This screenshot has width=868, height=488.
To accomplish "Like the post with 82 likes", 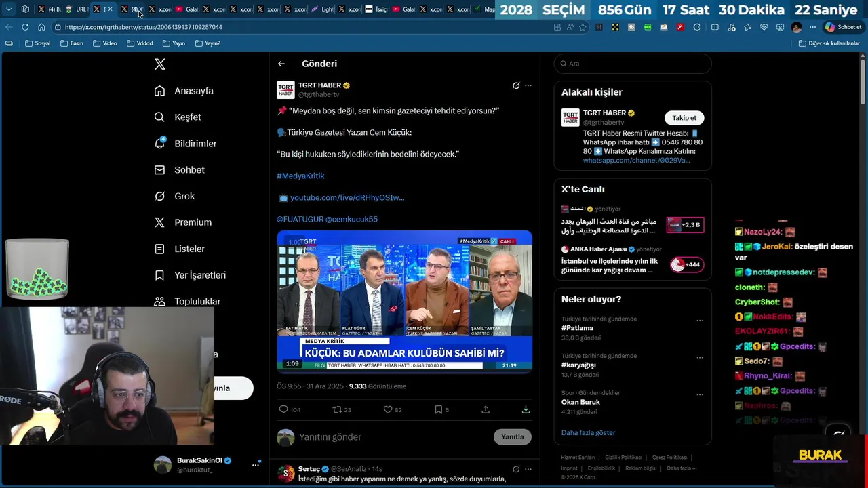I will [x=388, y=409].
